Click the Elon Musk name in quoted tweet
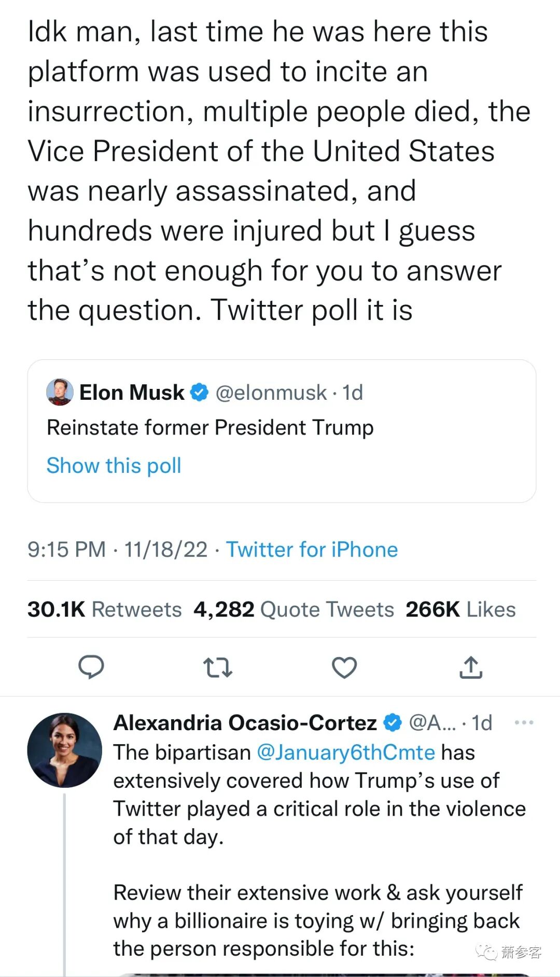This screenshot has height=977, width=560. [x=132, y=393]
